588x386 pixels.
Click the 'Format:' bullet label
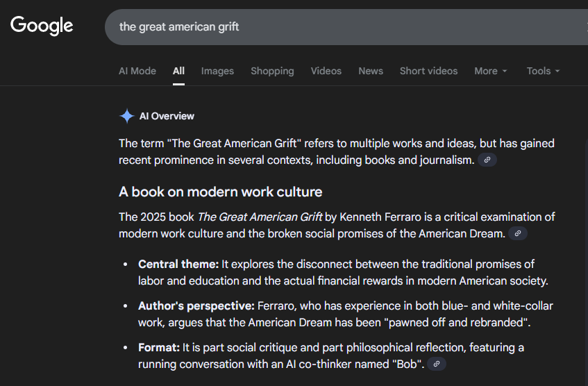click(159, 347)
